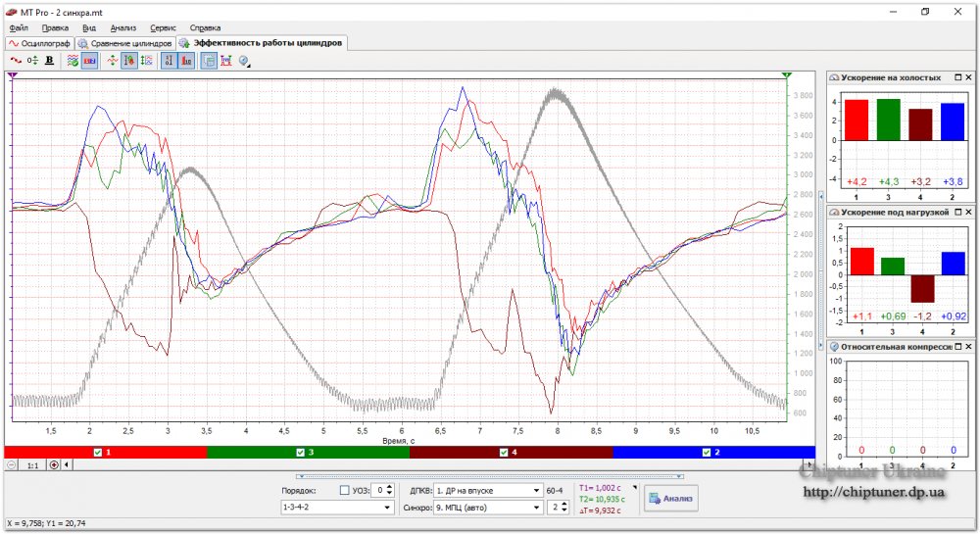Enable the УОЗ checkbox

344,490
